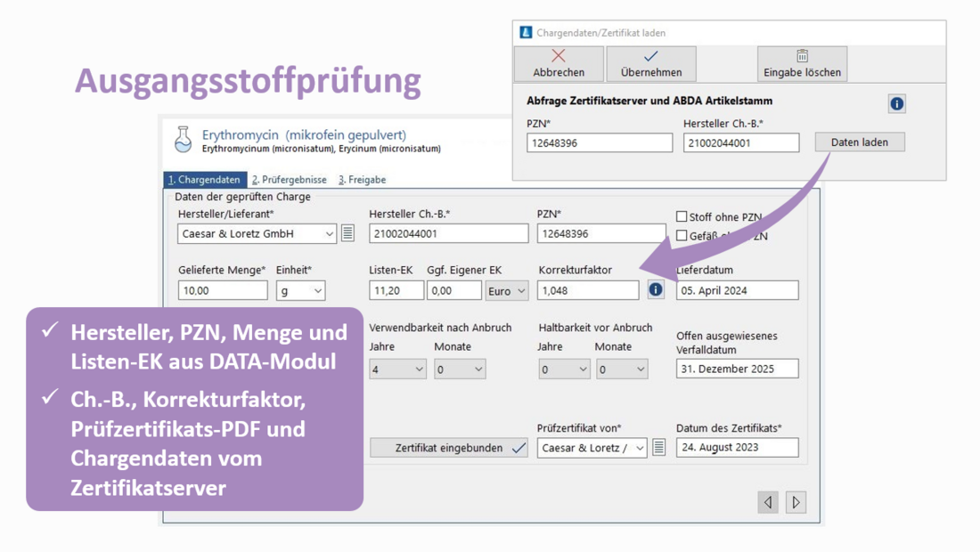Click the Zertifikat eingebunden button
This screenshot has width=980, height=552.
449,448
